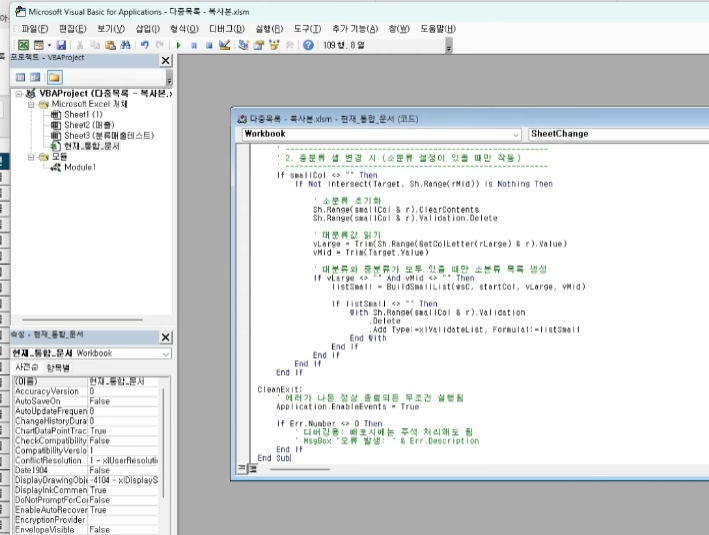Select 현재_통합_문서 in project tree
This screenshot has width=709, height=535.
[92, 146]
